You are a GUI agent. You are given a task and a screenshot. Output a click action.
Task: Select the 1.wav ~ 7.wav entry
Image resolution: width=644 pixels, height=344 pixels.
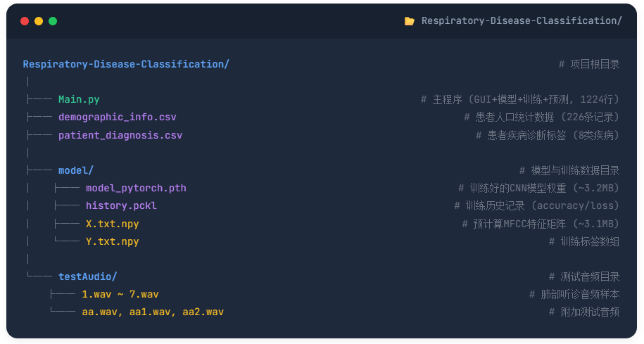(x=120, y=294)
